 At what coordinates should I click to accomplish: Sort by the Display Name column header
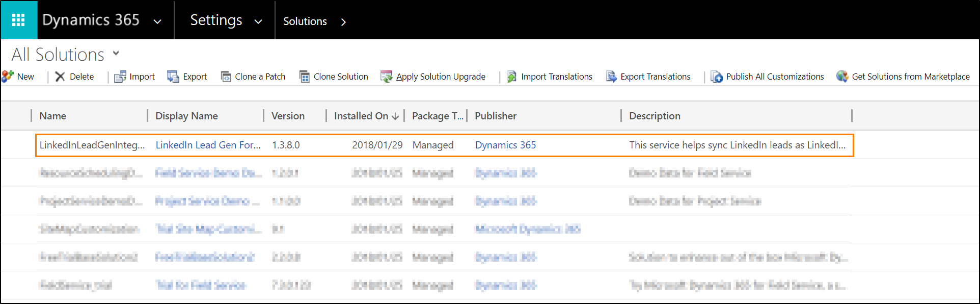pyautogui.click(x=186, y=116)
